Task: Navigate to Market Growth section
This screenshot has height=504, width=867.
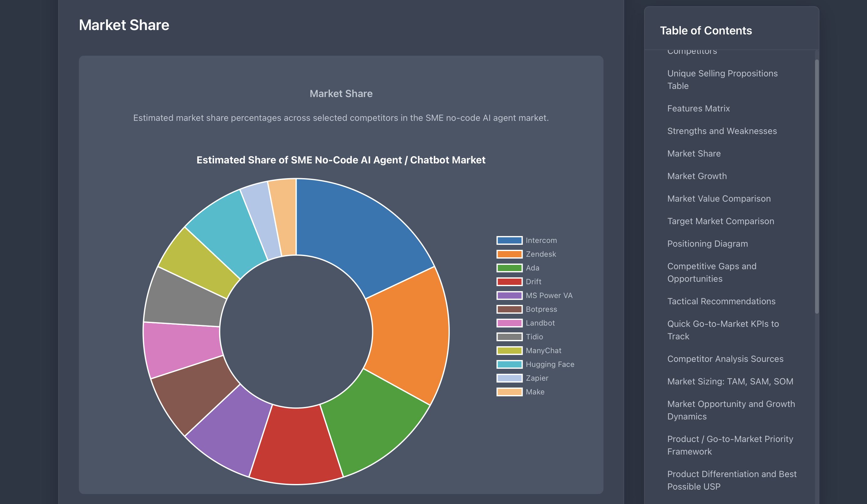Action: point(697,176)
